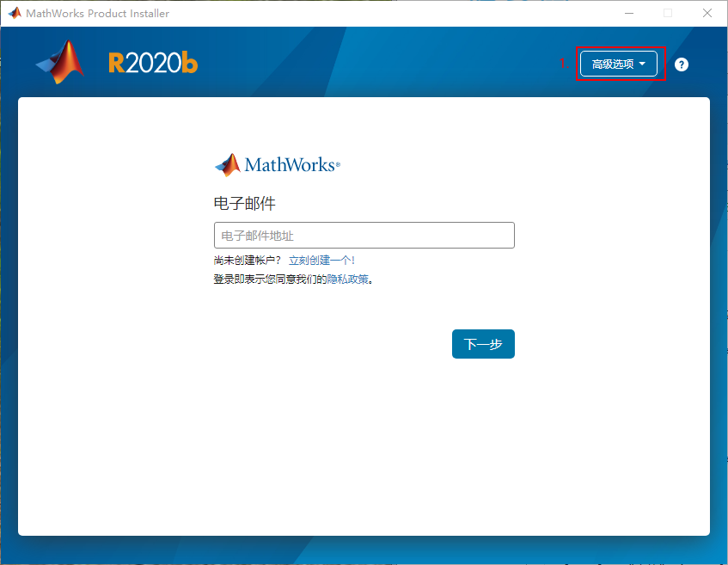Open the 立刻创建一个! account link
728x565 pixels.
point(323,260)
